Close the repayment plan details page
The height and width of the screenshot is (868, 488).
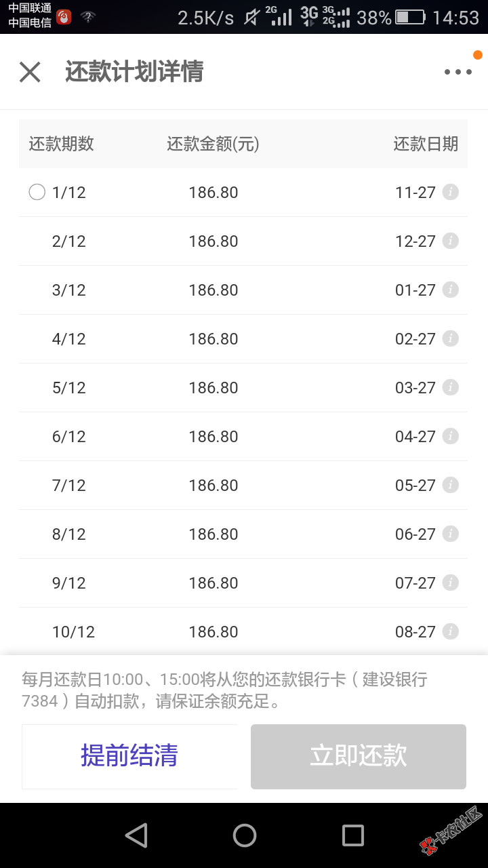click(30, 72)
